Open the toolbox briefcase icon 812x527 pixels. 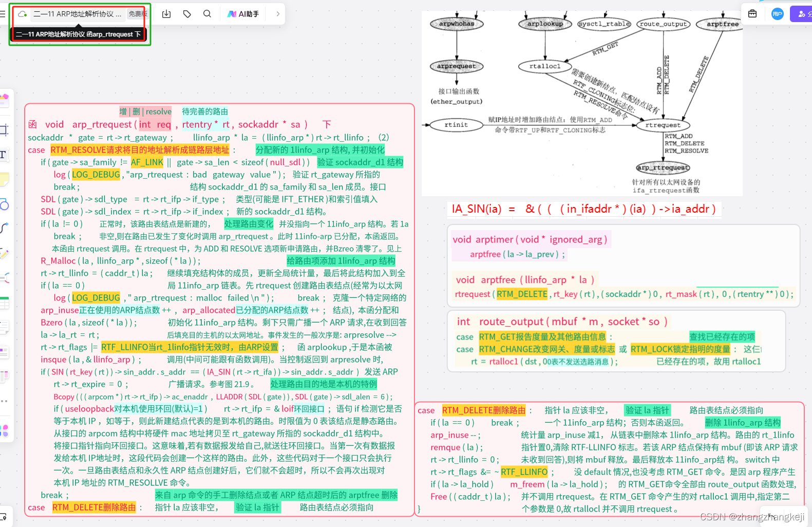(x=752, y=14)
